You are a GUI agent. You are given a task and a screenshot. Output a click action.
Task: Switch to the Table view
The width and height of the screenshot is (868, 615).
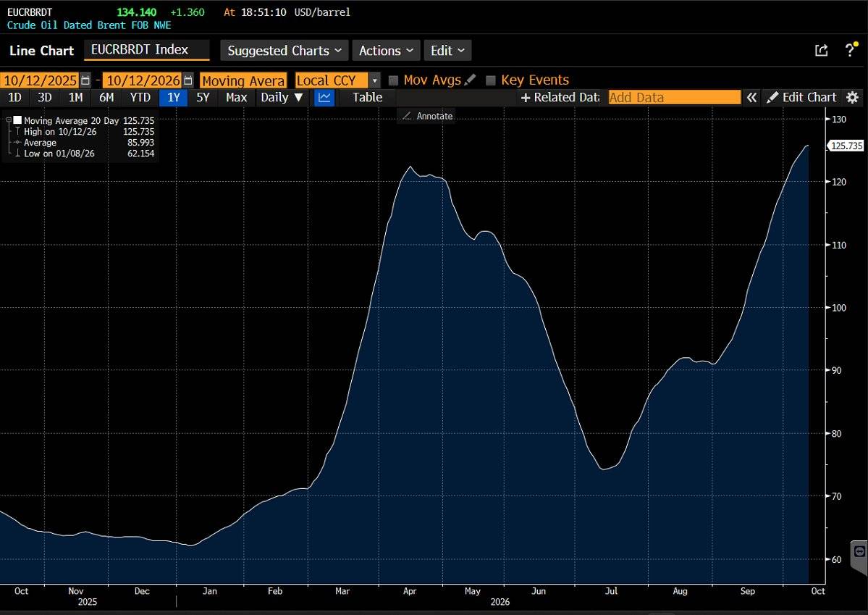[x=368, y=98]
